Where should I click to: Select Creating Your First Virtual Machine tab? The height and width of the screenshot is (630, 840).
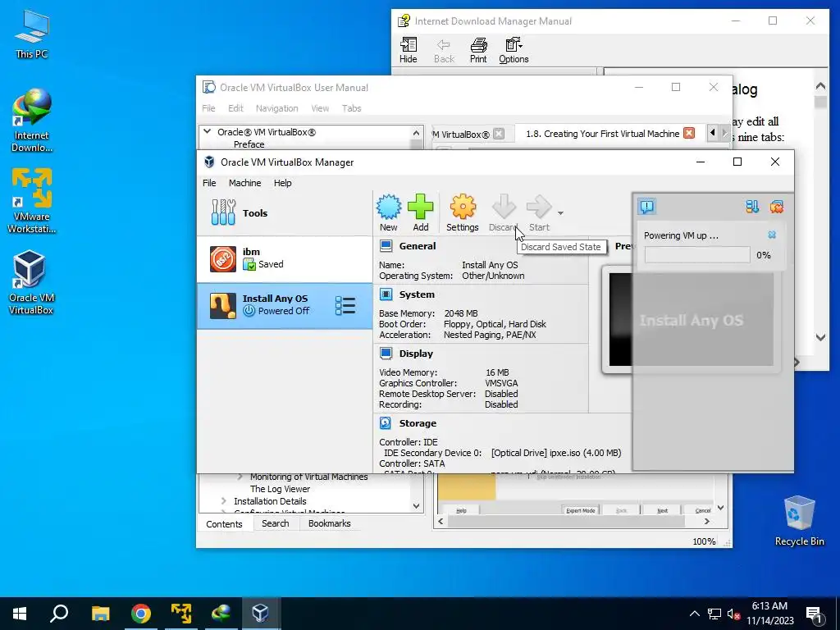tap(602, 134)
